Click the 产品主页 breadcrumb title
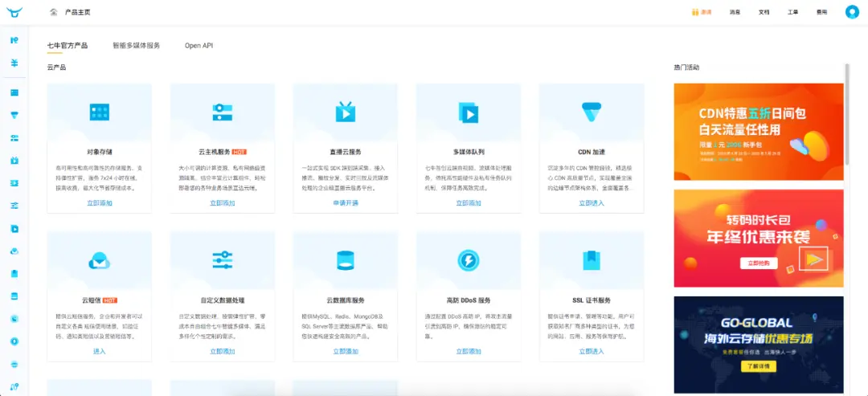Viewport: 868px width, 396px height. point(76,12)
